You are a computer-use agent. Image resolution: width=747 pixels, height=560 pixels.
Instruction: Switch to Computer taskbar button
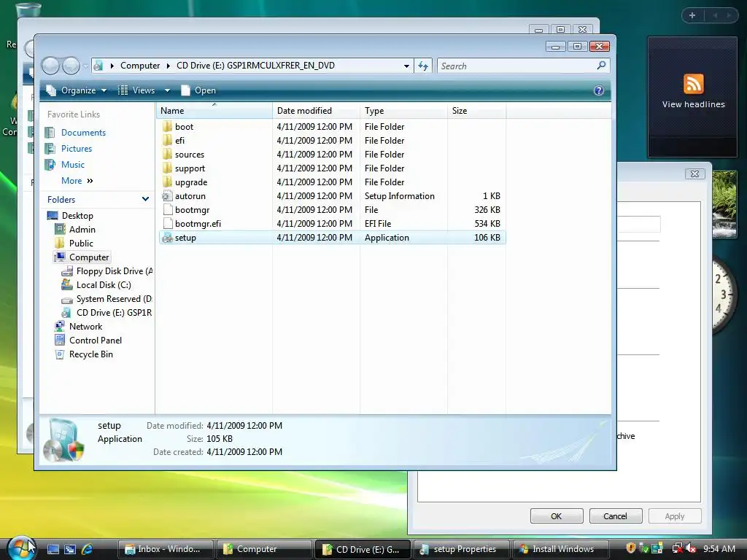(264, 549)
